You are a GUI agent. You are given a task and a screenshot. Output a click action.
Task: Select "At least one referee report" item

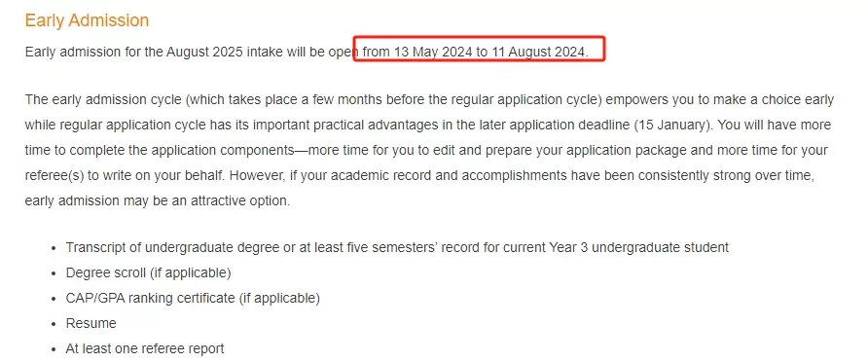pos(145,348)
